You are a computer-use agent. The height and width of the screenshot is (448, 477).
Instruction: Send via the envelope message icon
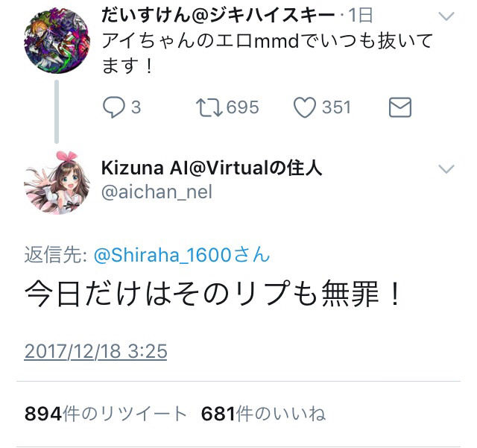[x=400, y=107]
